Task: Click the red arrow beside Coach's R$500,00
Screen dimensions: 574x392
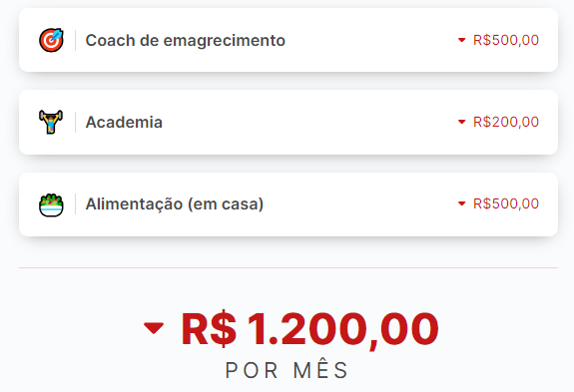Action: pyautogui.click(x=461, y=40)
